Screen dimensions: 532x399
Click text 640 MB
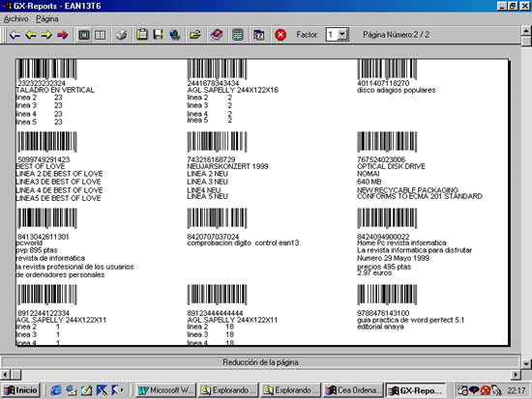[369, 182]
